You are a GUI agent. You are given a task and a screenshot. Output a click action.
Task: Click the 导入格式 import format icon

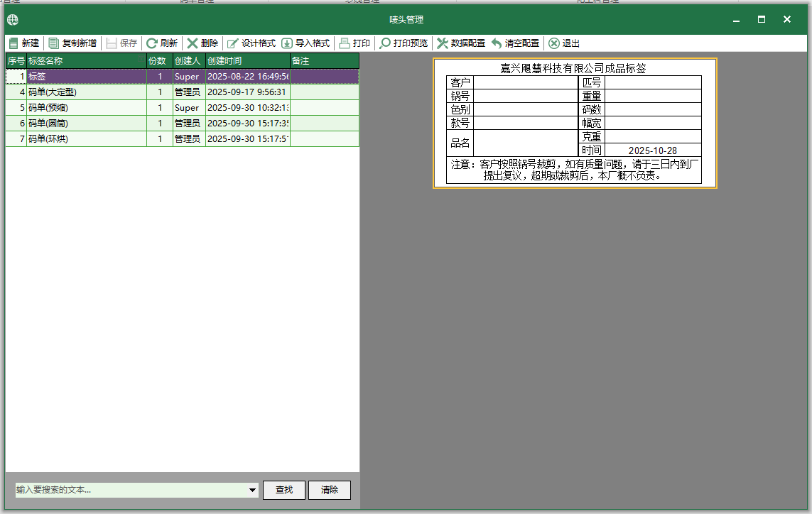[x=287, y=43]
